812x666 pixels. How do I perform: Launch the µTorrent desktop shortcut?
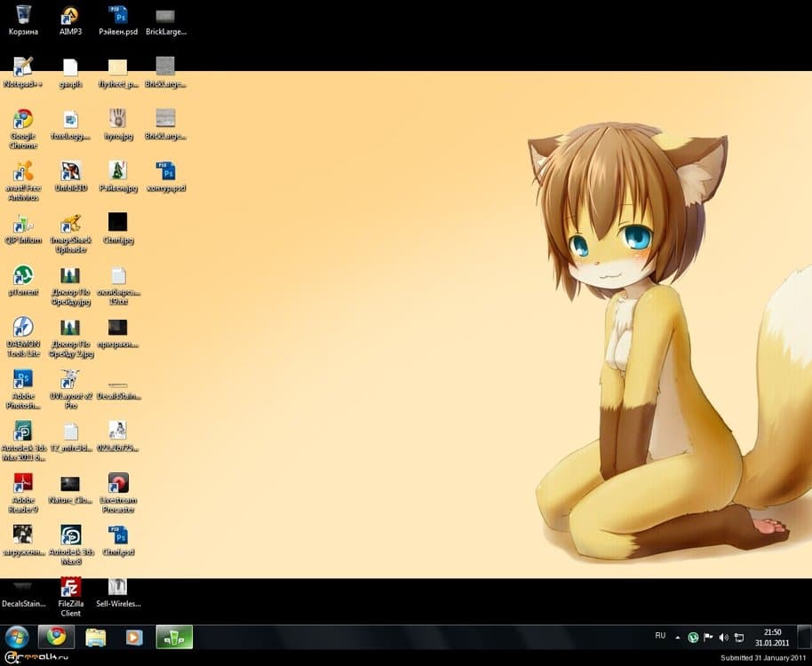23,275
